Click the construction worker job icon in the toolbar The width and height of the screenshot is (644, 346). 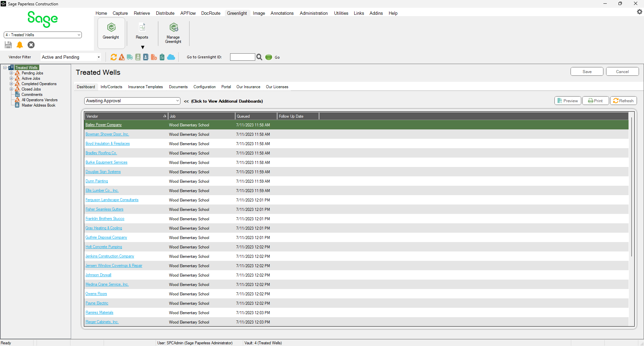[x=122, y=57]
